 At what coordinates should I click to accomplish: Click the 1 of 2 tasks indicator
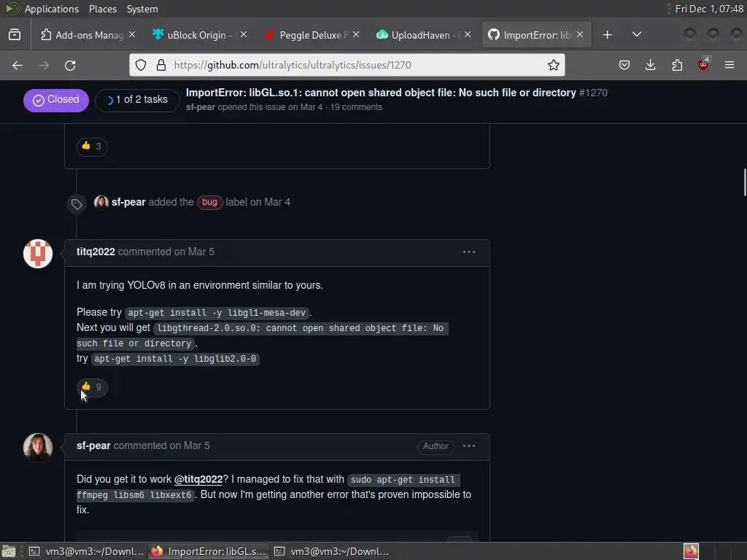click(x=137, y=100)
